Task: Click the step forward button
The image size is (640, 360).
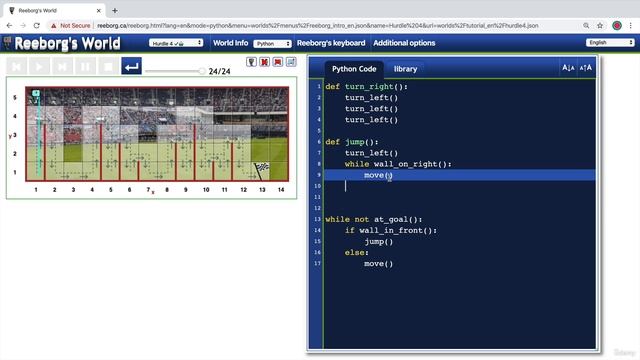Action: tap(62, 66)
